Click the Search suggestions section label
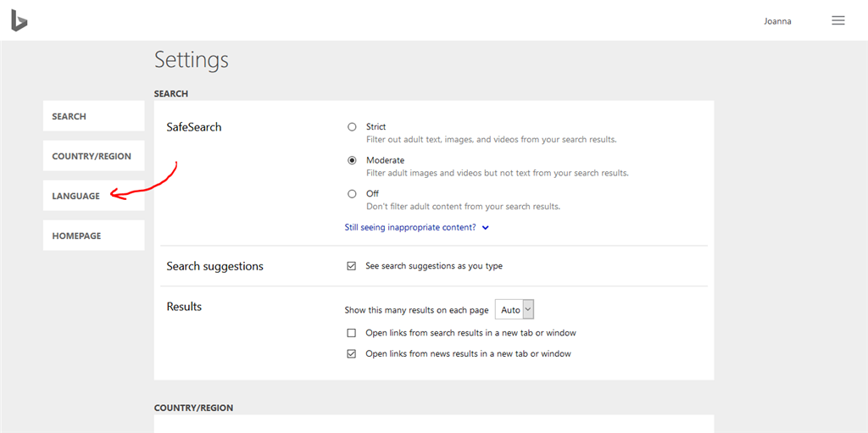 tap(214, 266)
